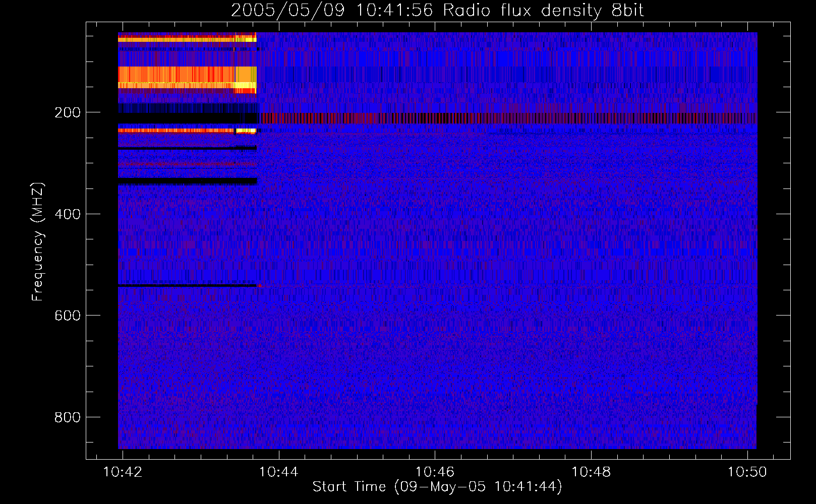Click the 10:50 time tick label

click(747, 472)
